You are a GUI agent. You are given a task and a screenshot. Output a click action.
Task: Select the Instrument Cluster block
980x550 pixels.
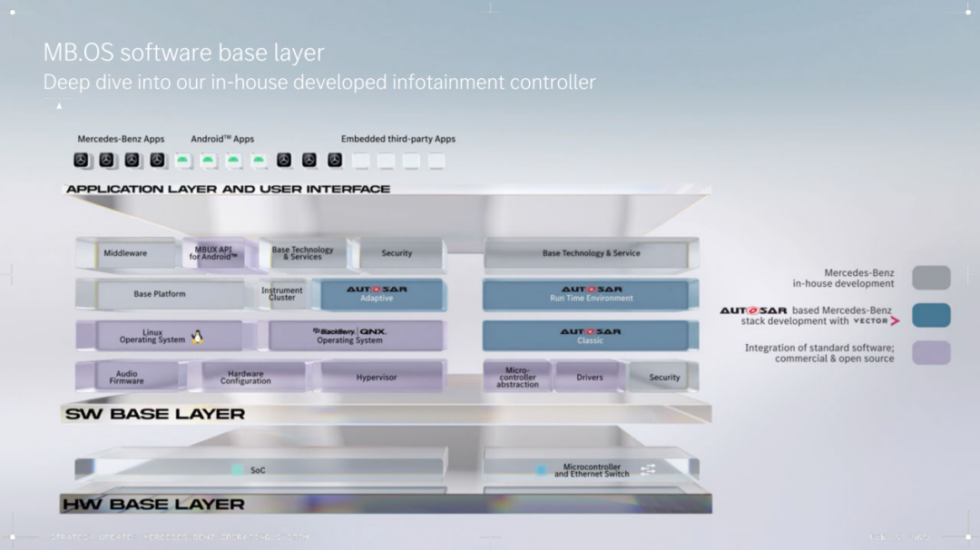click(282, 294)
